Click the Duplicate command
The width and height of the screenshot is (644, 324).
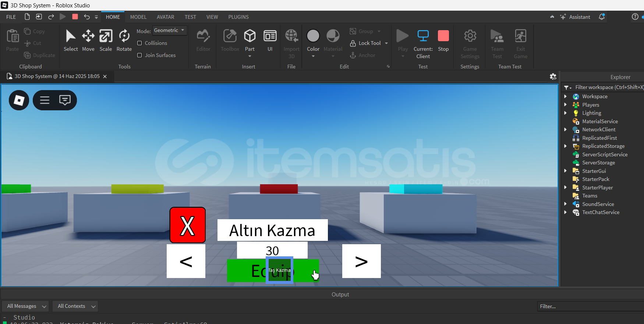tap(40, 55)
